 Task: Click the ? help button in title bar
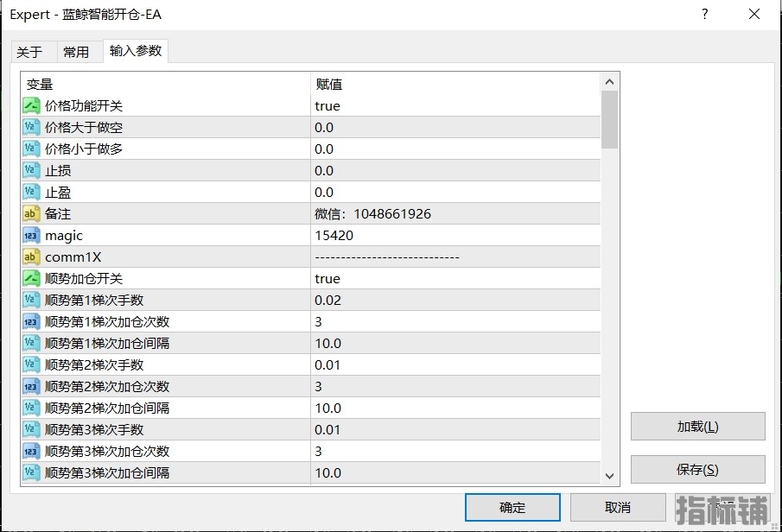[705, 14]
